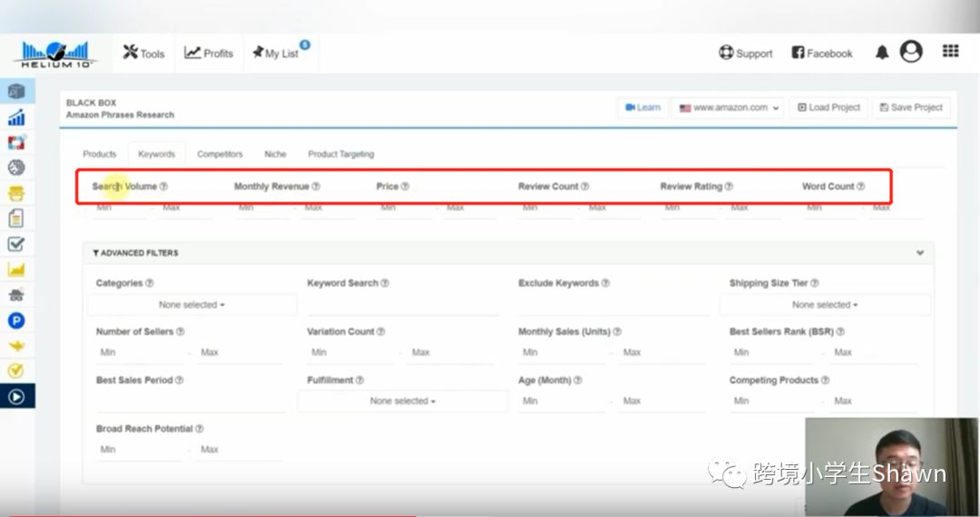Click the Save Project button
Screen dimensions: 980x517
coord(911,107)
